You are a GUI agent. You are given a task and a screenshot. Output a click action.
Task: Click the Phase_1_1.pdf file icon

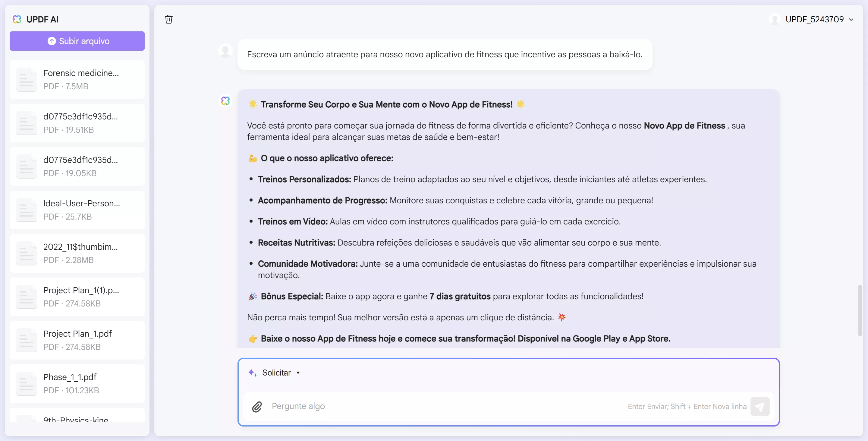[26, 383]
